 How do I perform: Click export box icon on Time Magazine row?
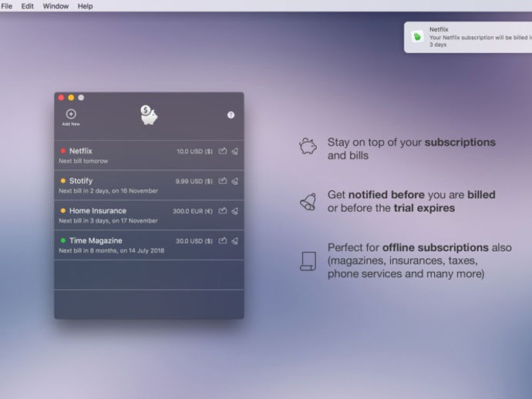pos(223,240)
